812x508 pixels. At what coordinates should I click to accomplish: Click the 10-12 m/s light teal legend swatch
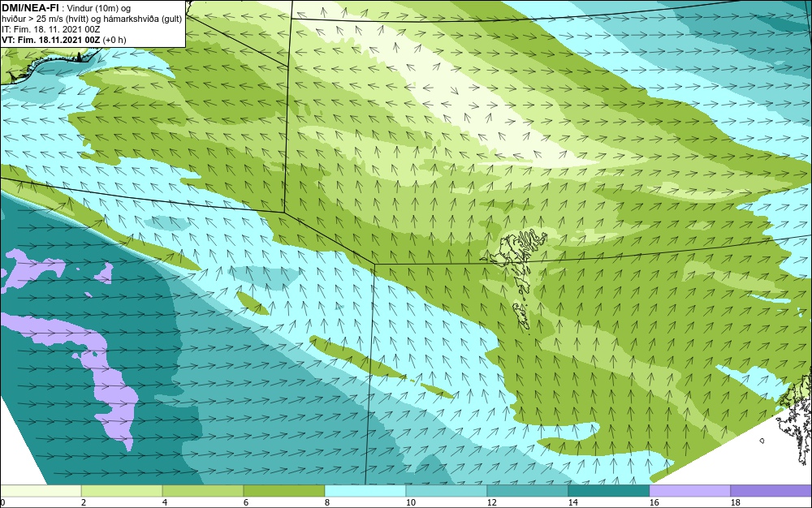click(x=447, y=491)
